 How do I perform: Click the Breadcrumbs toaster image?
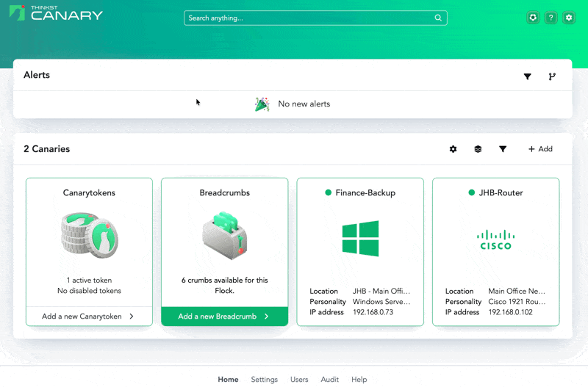coord(225,235)
